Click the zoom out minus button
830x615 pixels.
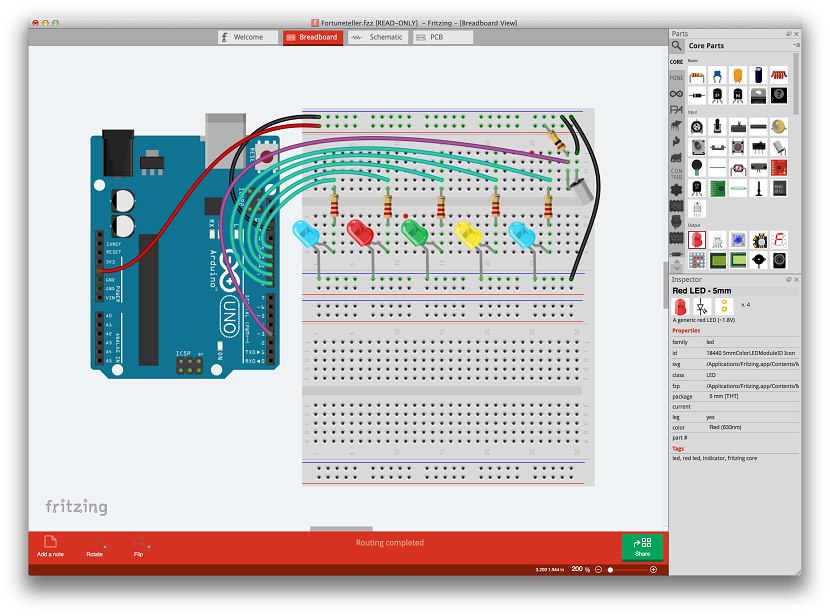[x=598, y=569]
